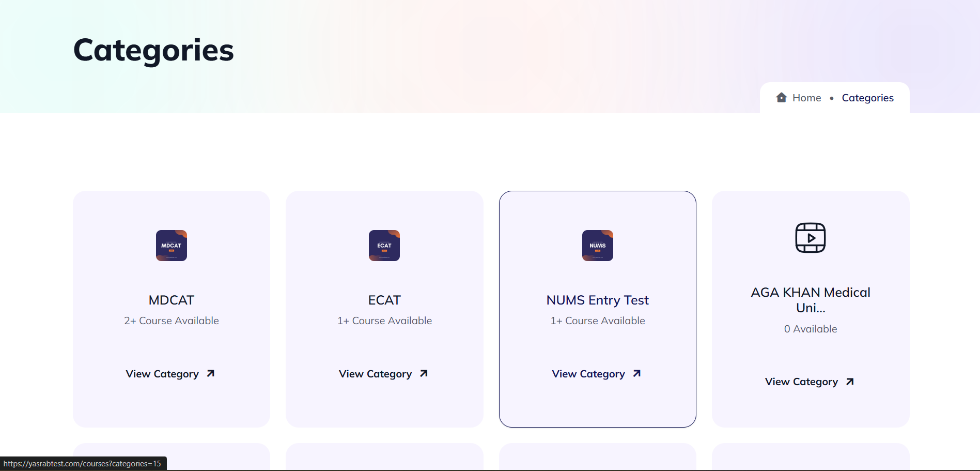980x471 pixels.
Task: Click arrow icon beside AGA KHAN View Category
Action: (x=850, y=382)
